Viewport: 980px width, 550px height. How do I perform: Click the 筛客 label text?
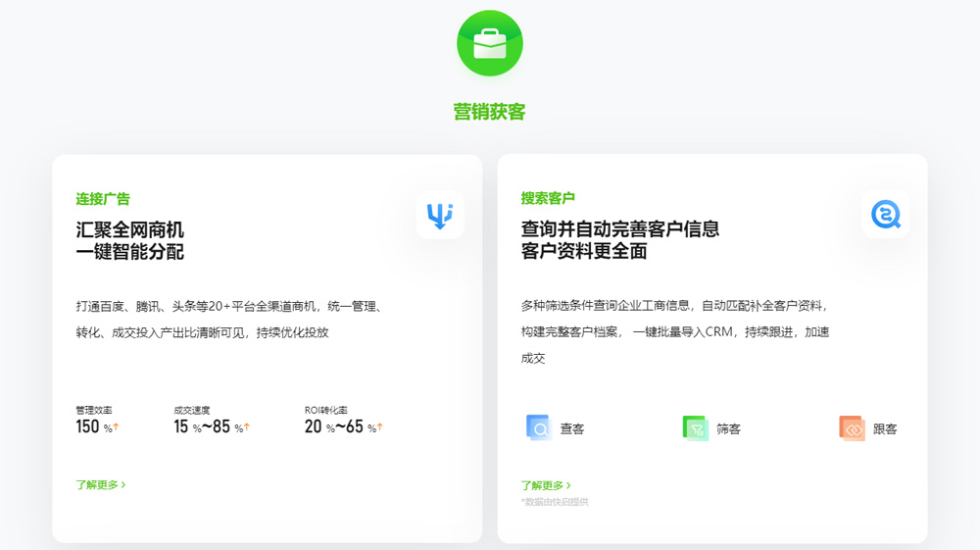[x=729, y=428]
